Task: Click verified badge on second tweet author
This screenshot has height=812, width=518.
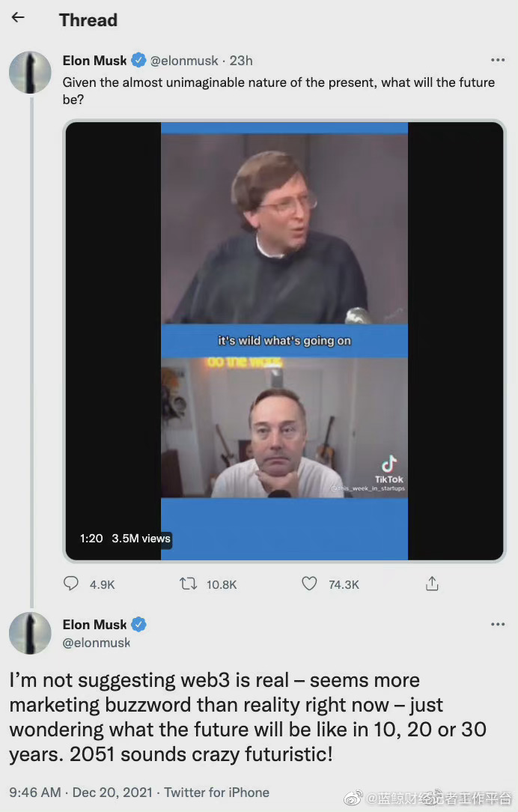Action: (138, 624)
